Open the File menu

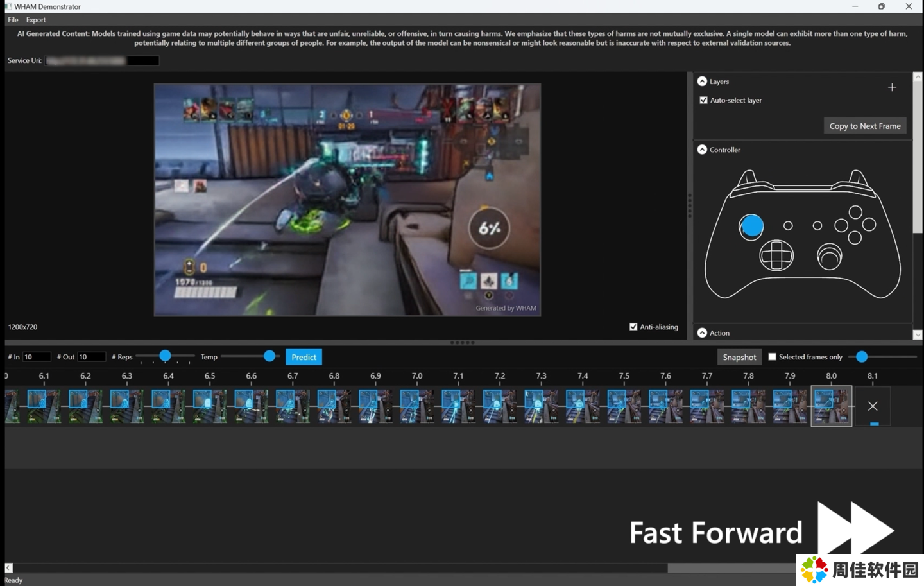[x=13, y=20]
